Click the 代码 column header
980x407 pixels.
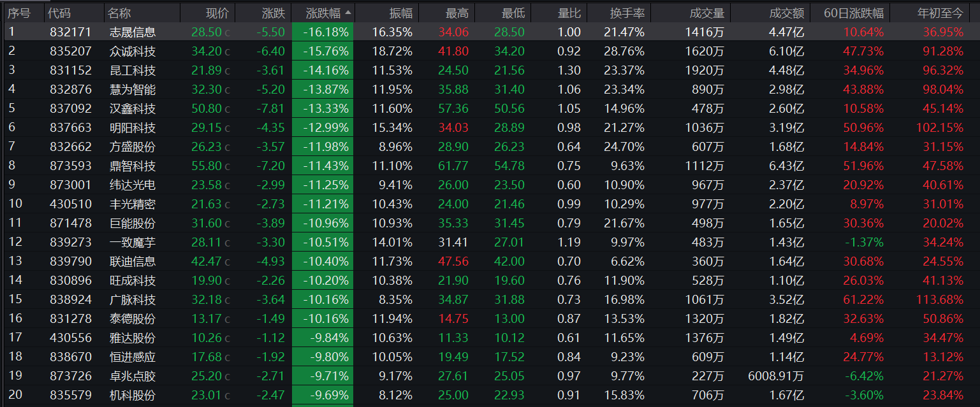(59, 13)
